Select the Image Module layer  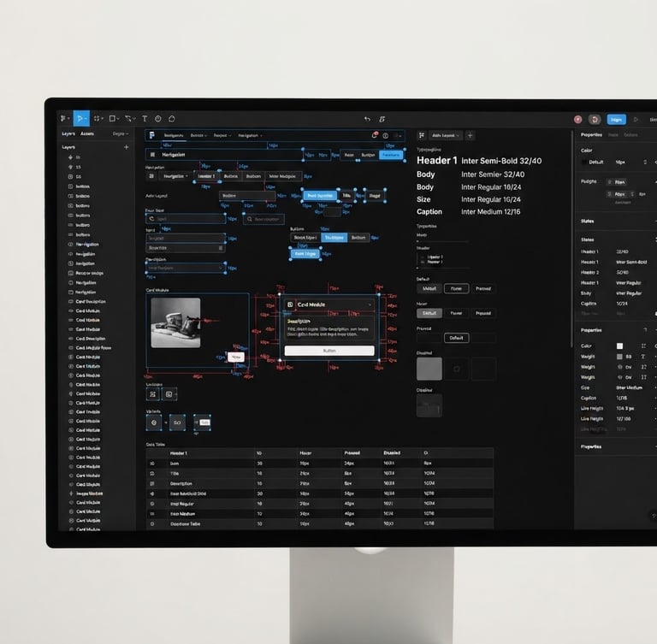[89, 493]
